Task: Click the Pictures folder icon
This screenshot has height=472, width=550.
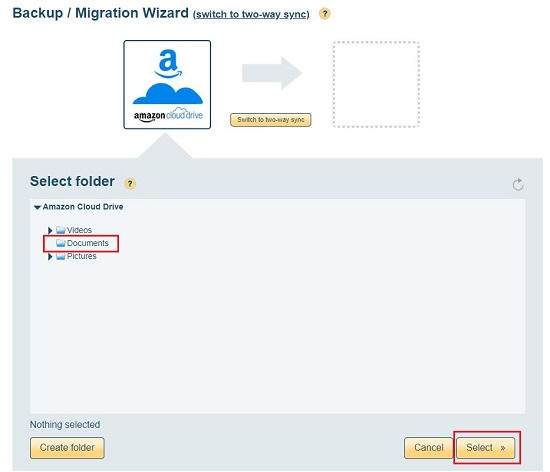Action: pos(61,256)
